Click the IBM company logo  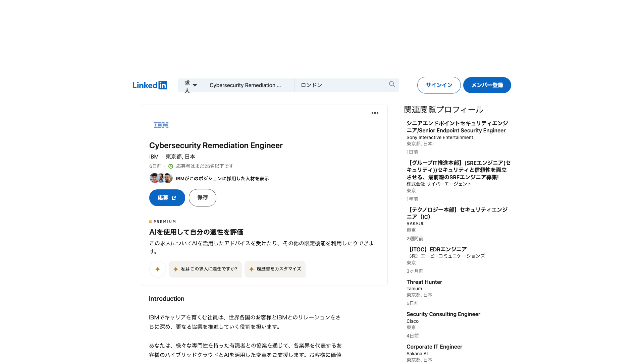(161, 125)
